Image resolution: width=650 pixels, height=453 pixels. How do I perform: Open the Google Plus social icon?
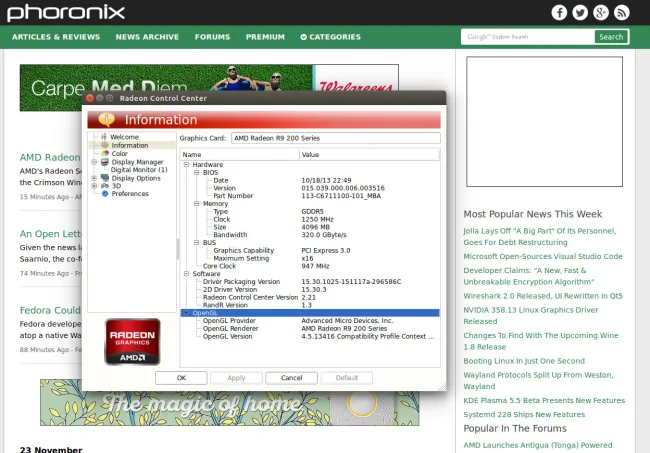601,12
